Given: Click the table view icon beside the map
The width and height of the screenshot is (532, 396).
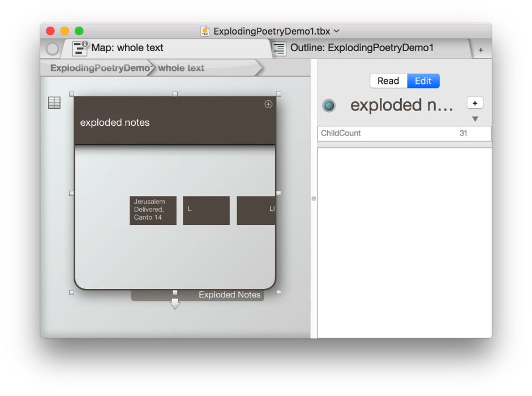Looking at the screenshot, I should 54,103.
